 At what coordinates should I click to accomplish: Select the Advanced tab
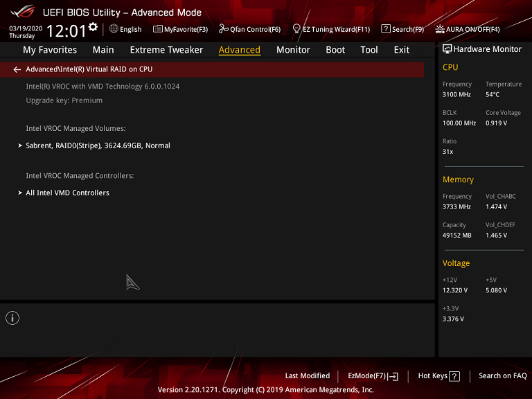[x=240, y=50]
